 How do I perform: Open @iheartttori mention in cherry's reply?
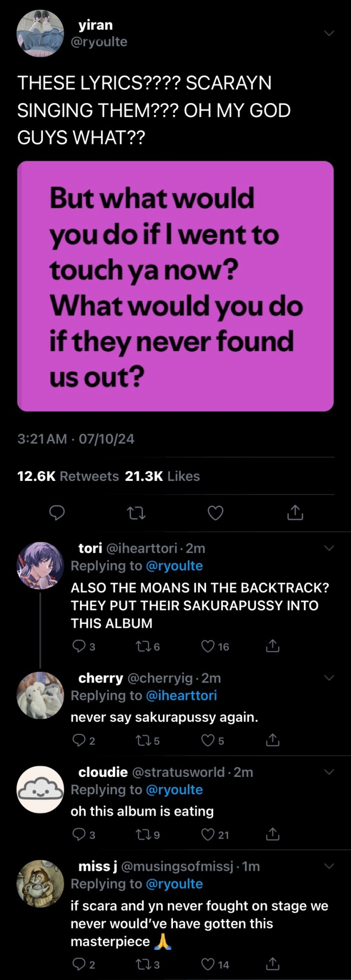(x=181, y=696)
